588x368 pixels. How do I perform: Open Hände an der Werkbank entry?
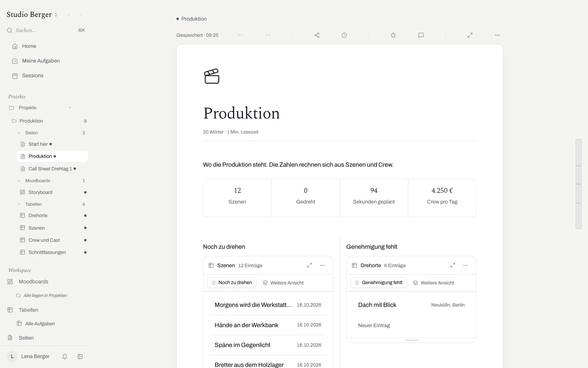pyautogui.click(x=268, y=325)
